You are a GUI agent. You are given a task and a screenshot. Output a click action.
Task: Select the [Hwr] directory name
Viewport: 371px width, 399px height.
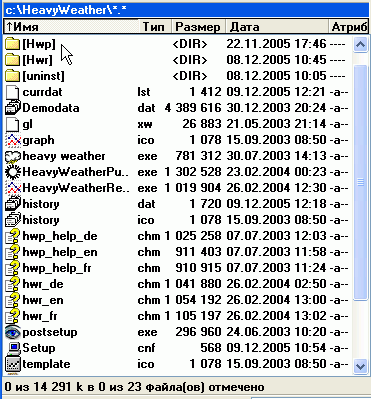coord(37,60)
